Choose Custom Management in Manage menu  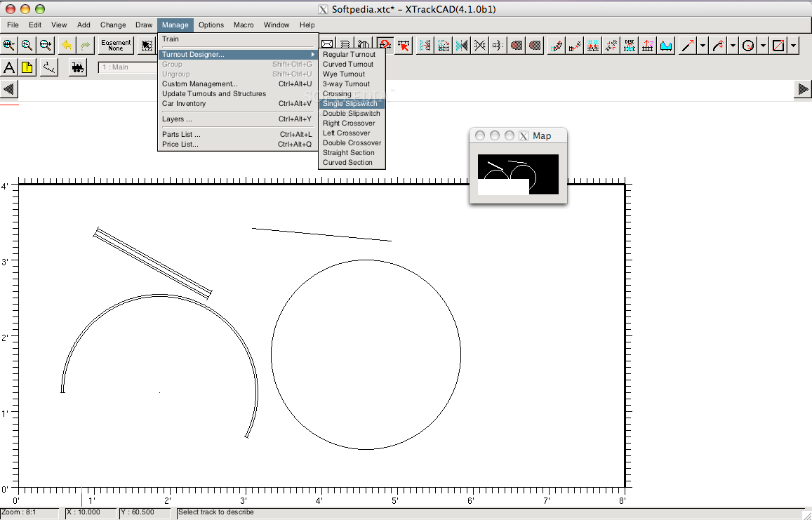238,84
